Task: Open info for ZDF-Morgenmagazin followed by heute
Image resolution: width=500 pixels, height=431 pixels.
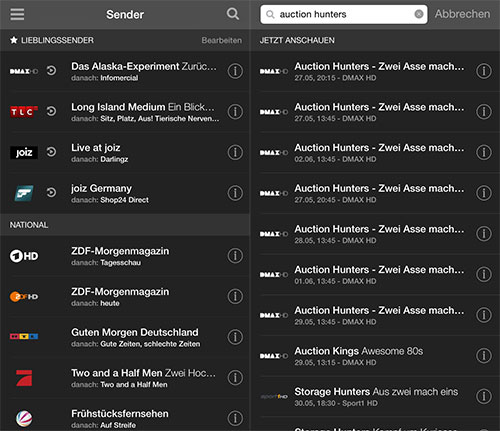Action: point(235,296)
